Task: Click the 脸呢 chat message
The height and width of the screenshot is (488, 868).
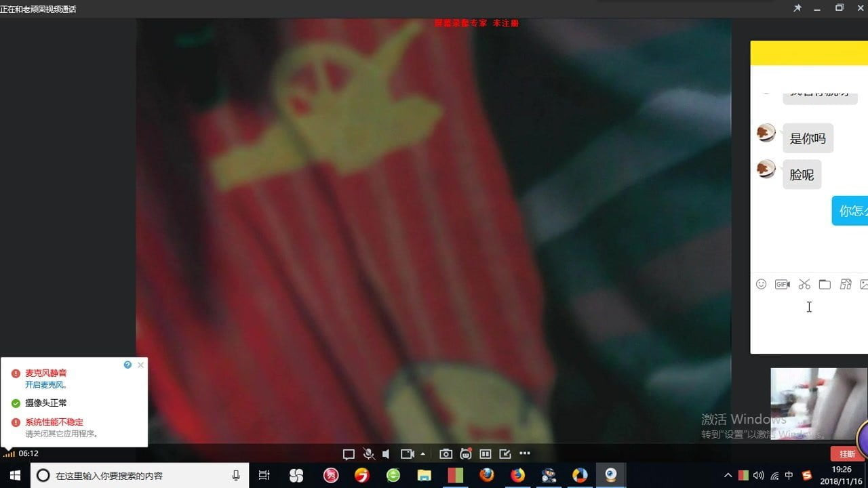Action: point(802,174)
